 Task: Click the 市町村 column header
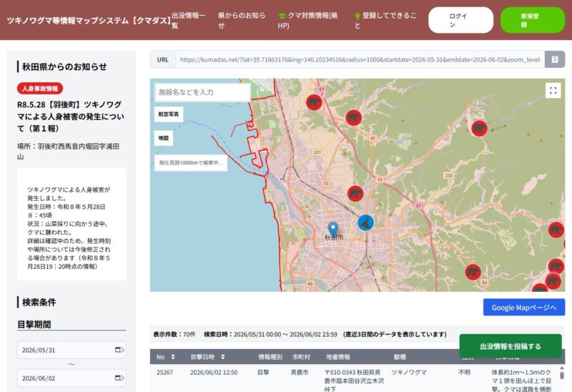click(301, 357)
